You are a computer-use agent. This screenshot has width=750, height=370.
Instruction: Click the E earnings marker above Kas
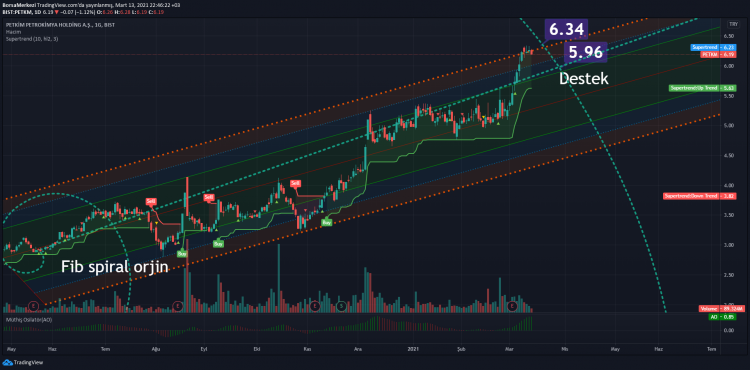(x=315, y=305)
